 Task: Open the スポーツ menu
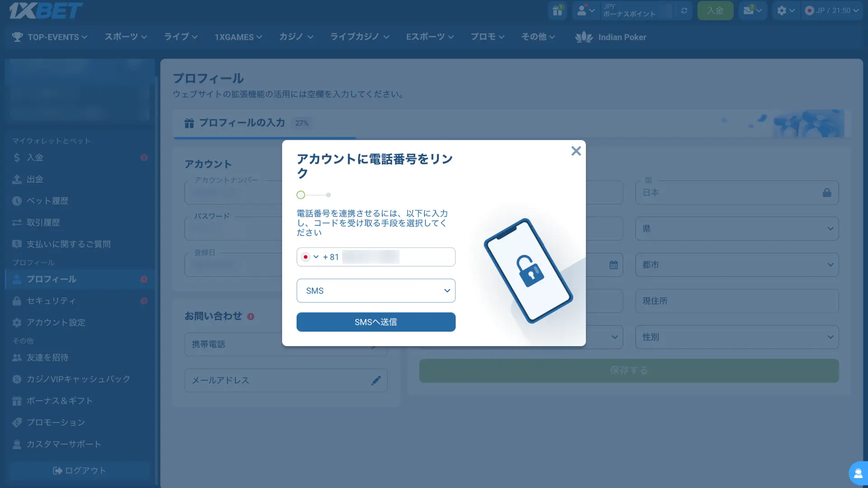tap(126, 37)
